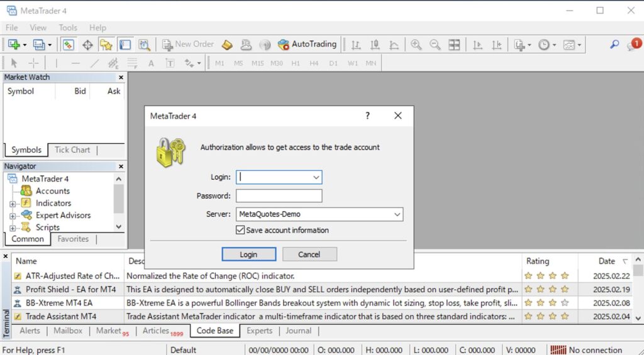This screenshot has width=644, height=355.
Task: Click the dialog help question mark
Action: point(367,116)
